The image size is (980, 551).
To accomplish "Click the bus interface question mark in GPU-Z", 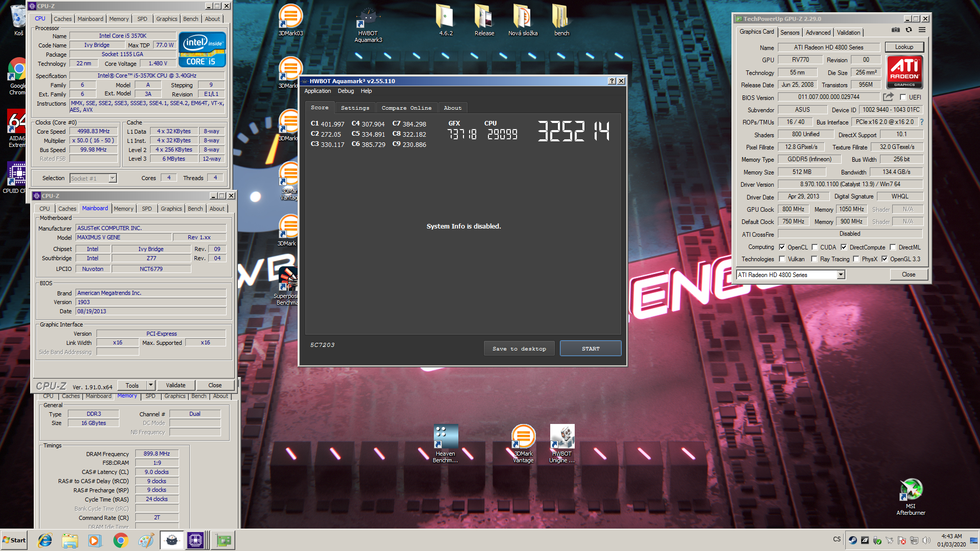I will point(922,122).
